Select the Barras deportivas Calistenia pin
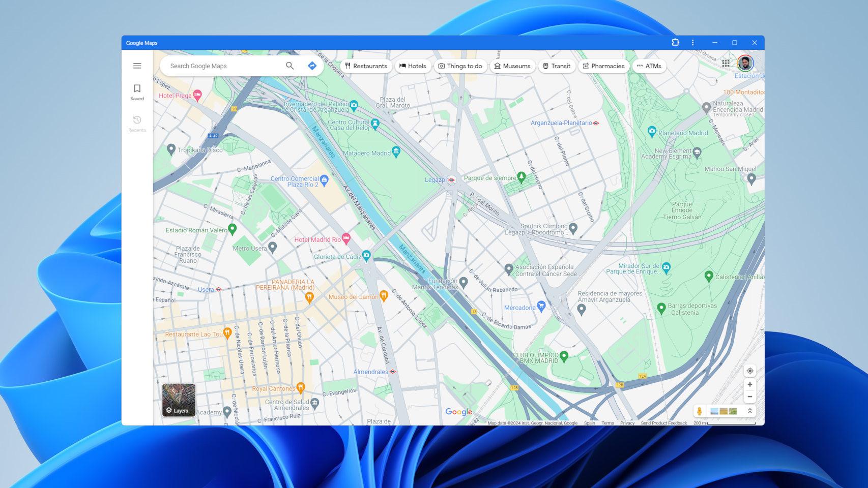868x488 pixels. point(661,308)
